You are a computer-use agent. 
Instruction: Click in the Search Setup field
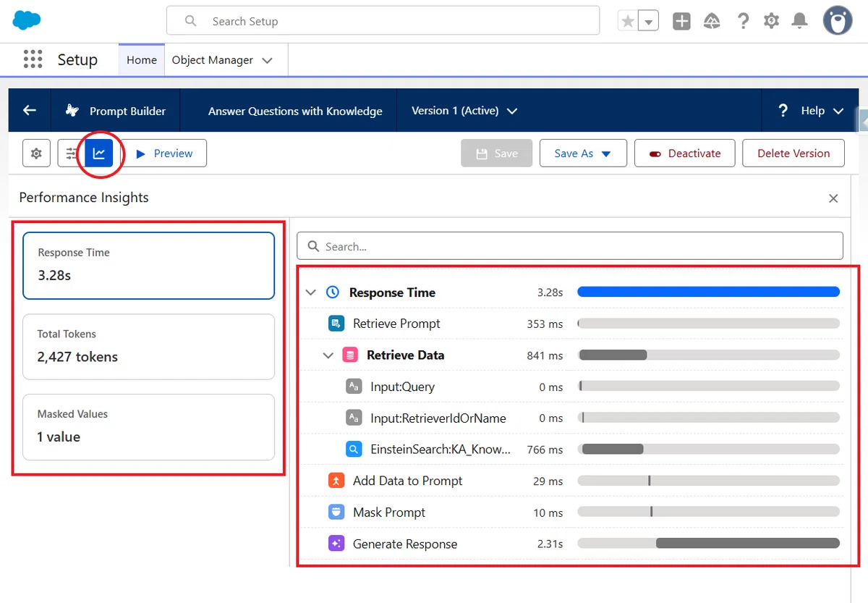(383, 21)
